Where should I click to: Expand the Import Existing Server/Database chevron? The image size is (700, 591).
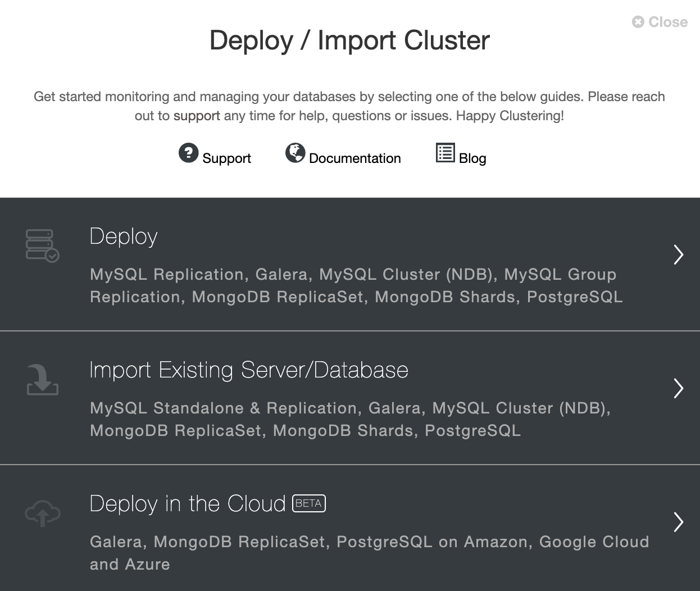(x=678, y=388)
